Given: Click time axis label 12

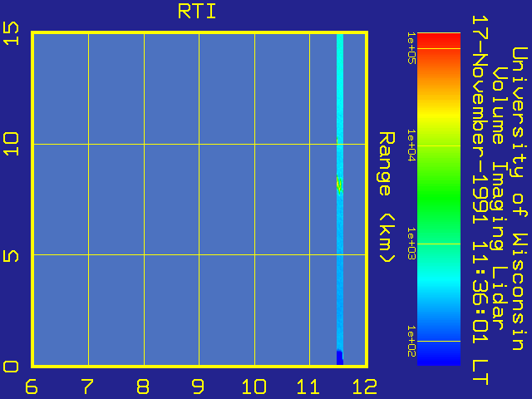Looking at the screenshot, I should (365, 387).
